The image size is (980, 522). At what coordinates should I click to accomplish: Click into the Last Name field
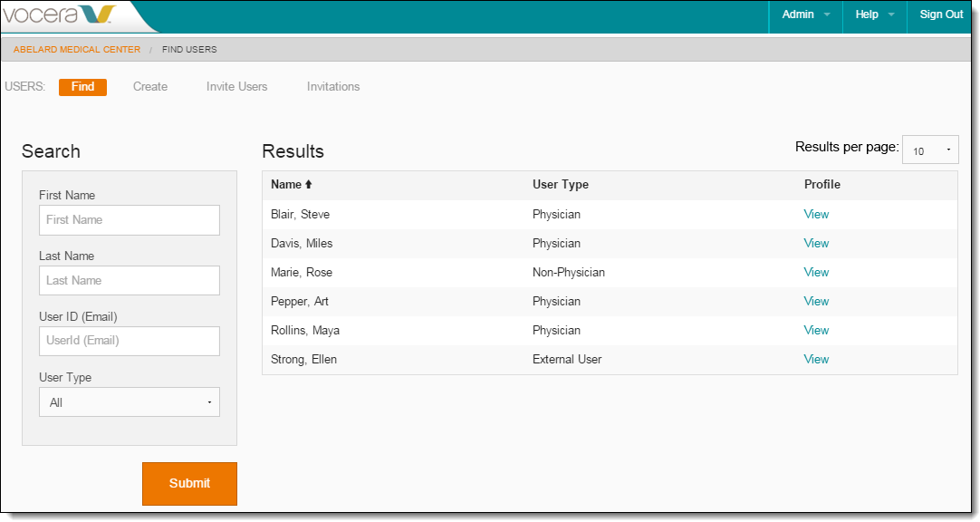click(x=130, y=281)
